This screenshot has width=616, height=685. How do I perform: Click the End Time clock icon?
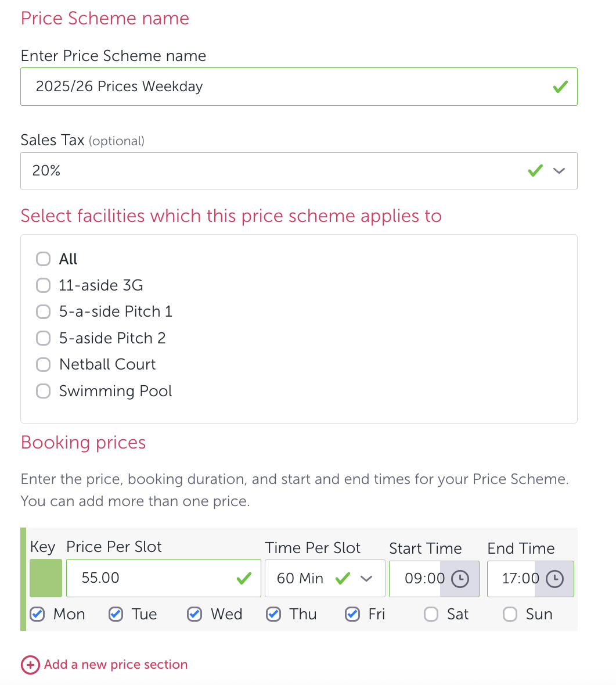click(x=554, y=579)
